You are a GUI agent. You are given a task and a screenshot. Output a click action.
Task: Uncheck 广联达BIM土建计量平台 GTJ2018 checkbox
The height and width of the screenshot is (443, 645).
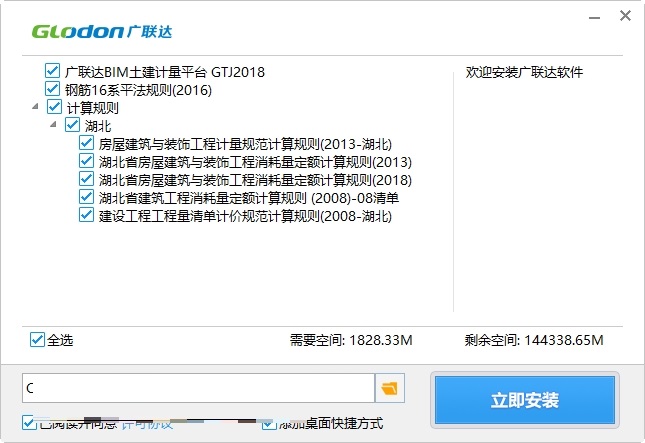53,72
